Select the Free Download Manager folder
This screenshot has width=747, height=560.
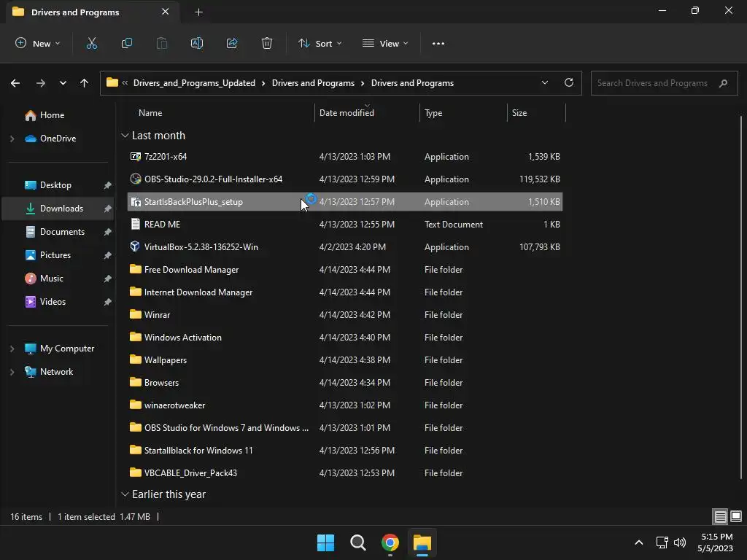click(x=345, y=270)
